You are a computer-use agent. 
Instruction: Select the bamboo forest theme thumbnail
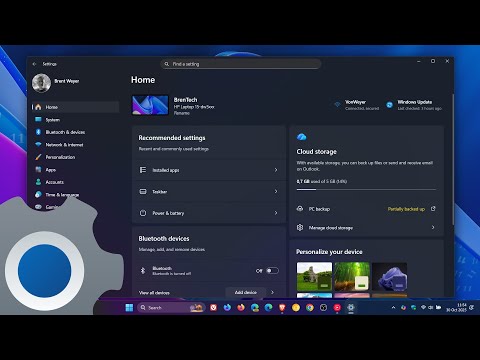(x=352, y=277)
